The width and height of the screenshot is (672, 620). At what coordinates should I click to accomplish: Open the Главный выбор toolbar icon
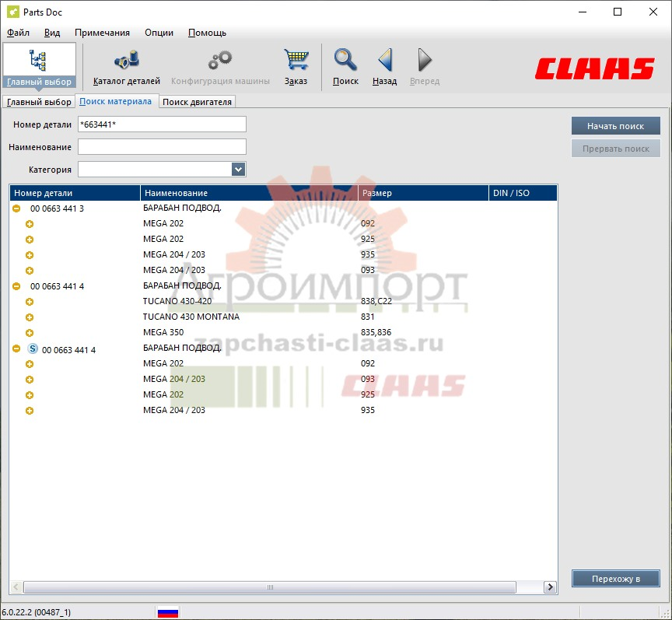pyautogui.click(x=39, y=65)
